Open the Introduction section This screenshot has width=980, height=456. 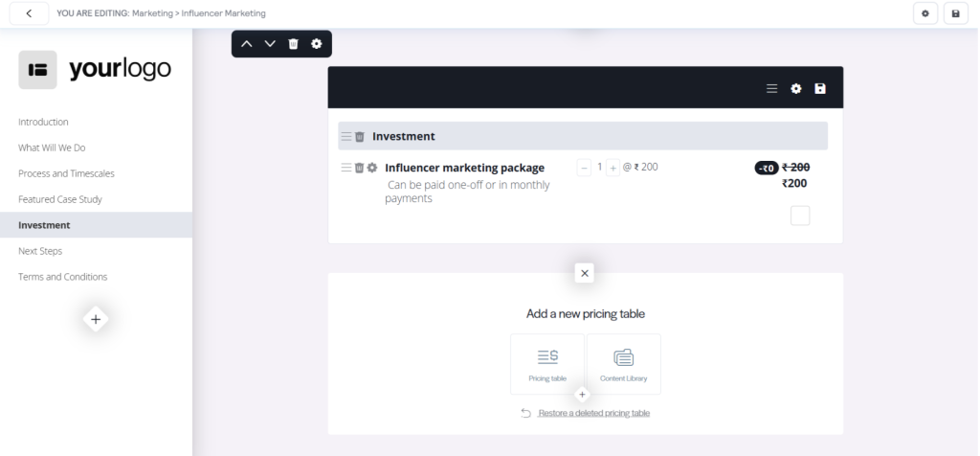[43, 122]
